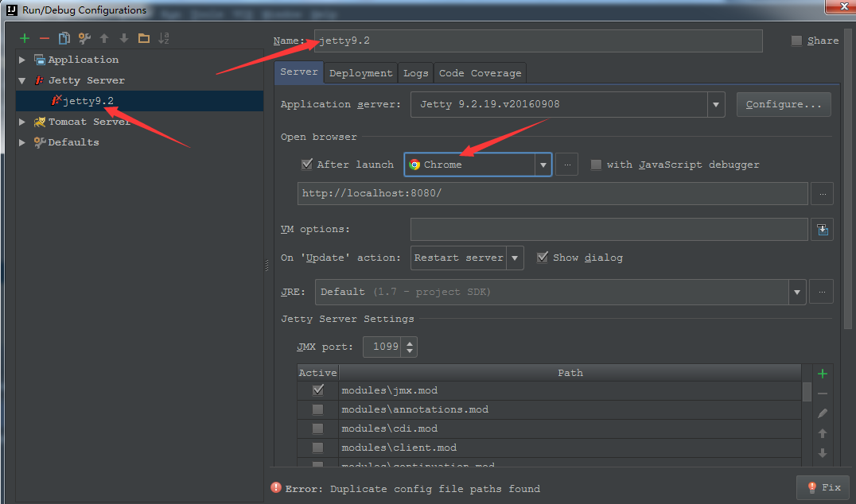Open the Logs tab

coord(415,73)
